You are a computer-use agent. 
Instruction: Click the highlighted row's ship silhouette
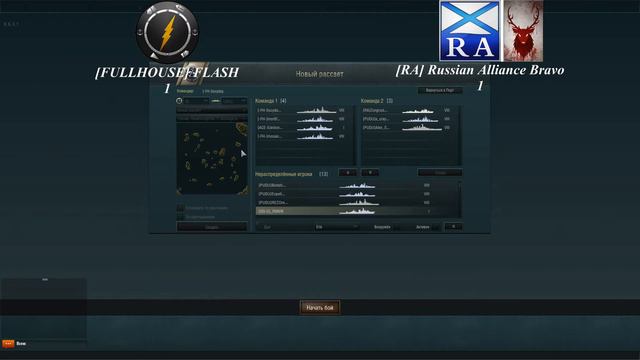click(x=357, y=211)
